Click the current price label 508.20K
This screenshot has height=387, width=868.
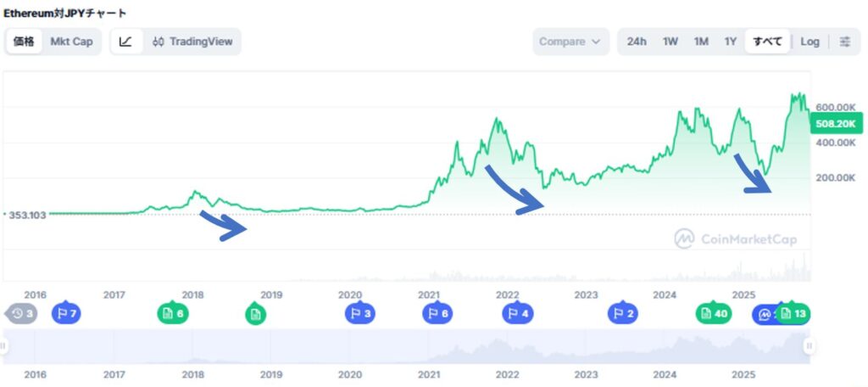click(835, 124)
